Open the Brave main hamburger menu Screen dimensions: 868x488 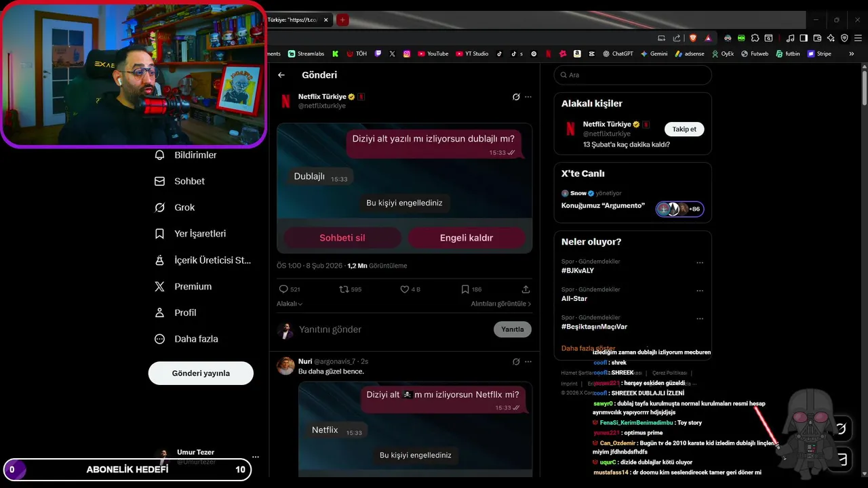[x=858, y=38]
